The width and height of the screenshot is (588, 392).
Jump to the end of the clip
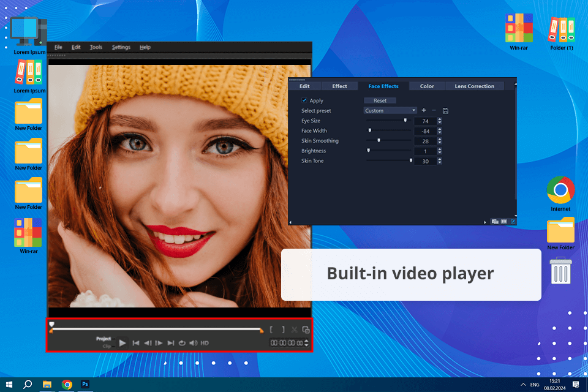[171, 343]
